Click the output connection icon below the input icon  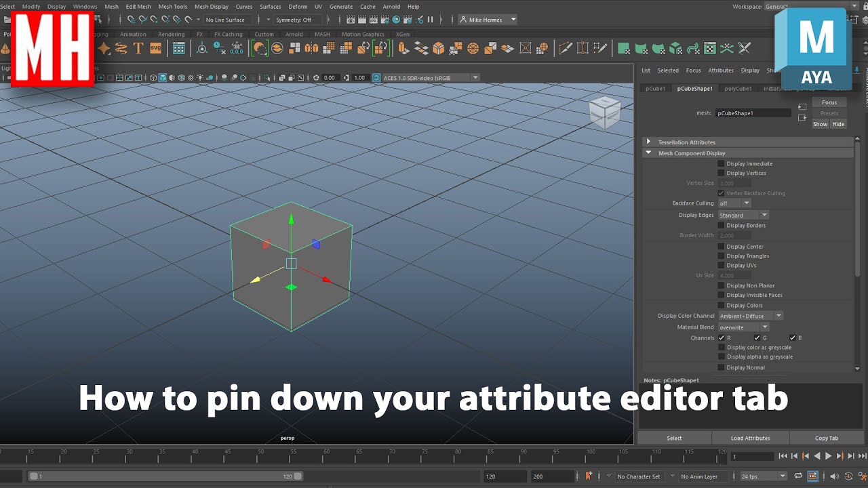[x=802, y=118]
